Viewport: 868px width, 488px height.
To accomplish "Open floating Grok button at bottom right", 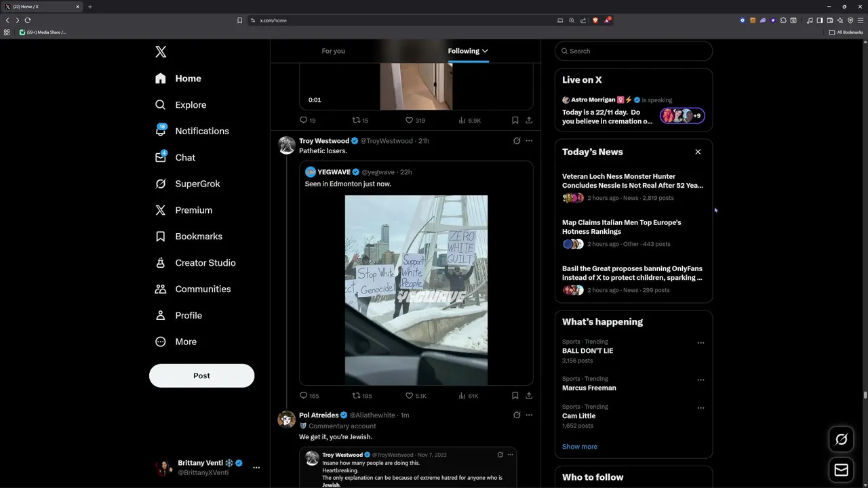I will (x=842, y=439).
